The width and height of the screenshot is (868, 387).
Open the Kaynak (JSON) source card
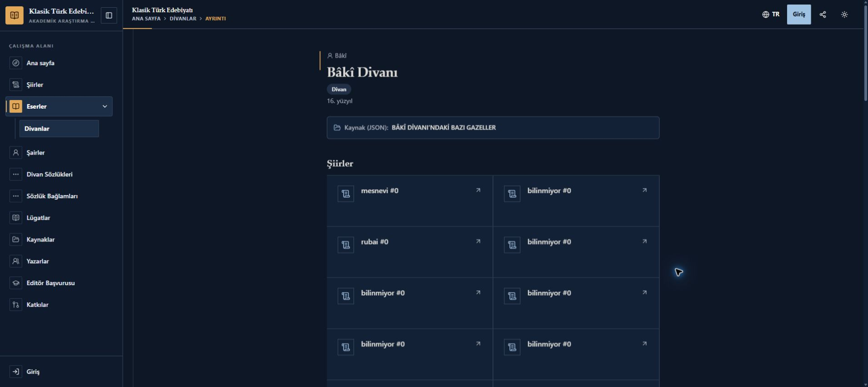tap(493, 128)
